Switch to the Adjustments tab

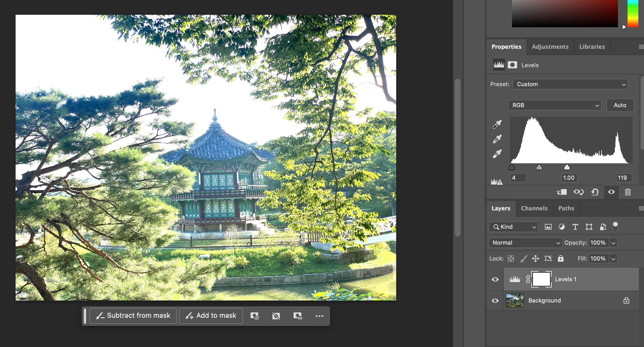pos(550,47)
